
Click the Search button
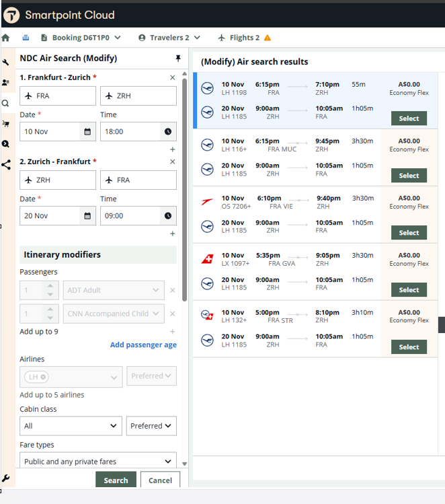tap(116, 480)
